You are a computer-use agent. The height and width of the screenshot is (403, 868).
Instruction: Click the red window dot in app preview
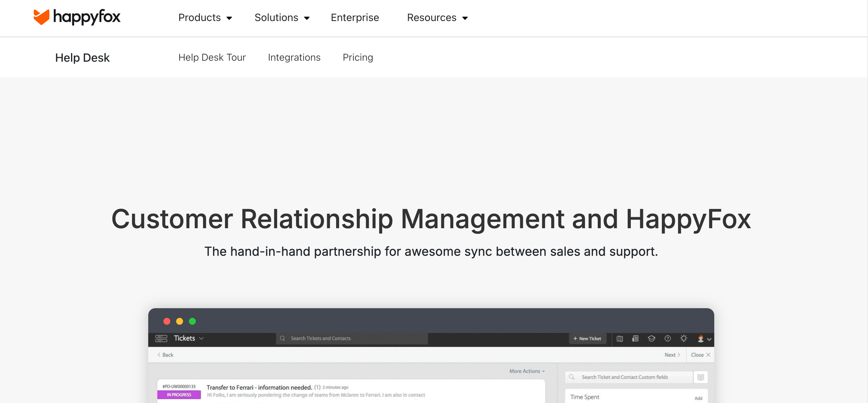click(167, 321)
